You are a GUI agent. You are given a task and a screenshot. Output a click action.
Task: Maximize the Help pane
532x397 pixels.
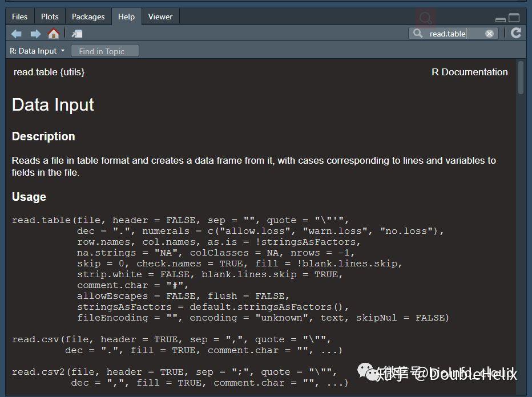(x=514, y=18)
